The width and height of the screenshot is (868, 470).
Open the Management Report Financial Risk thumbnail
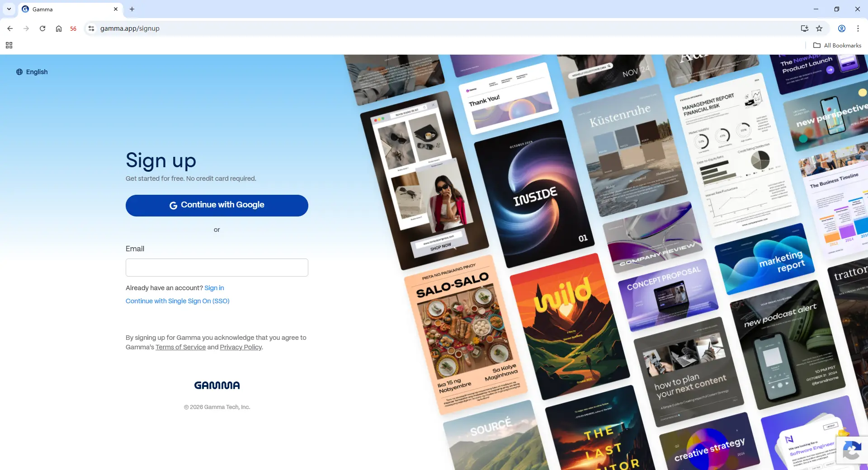[x=736, y=155]
